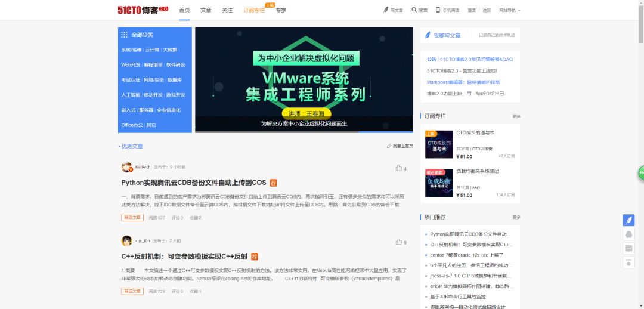
Task: Click the 注册 link
Action: tap(487, 10)
